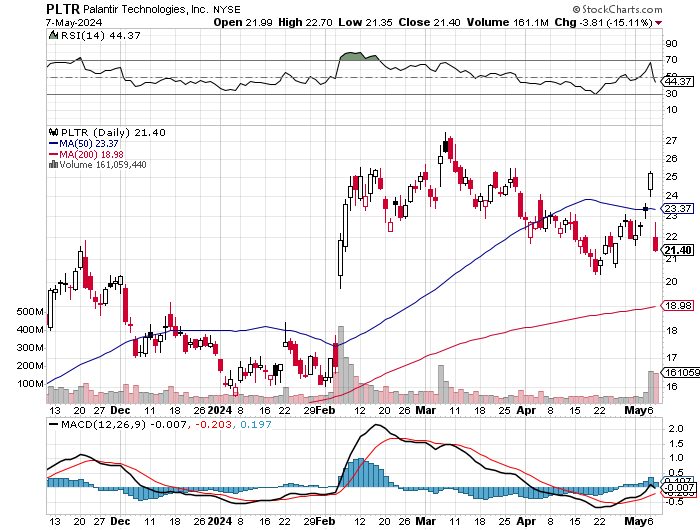Click the blue MA(50) line swatch in legend
The width and height of the screenshot is (700, 530).
(53, 143)
